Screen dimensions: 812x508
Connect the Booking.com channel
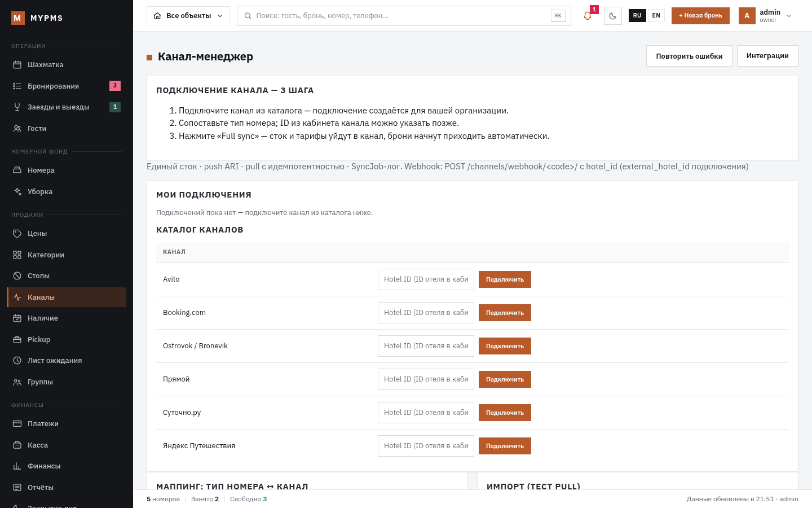[x=505, y=313]
